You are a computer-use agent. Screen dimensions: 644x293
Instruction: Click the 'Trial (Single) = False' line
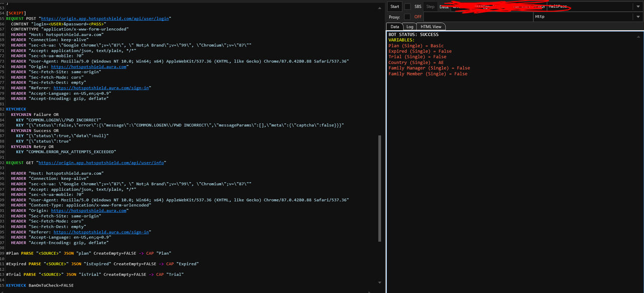417,57
